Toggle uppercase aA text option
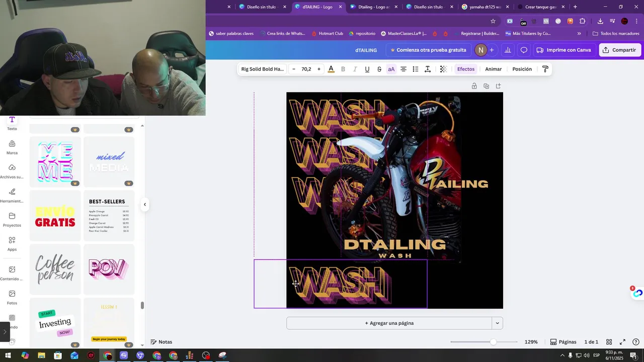Screen dimensions: 644x362 pyautogui.click(x=391, y=69)
